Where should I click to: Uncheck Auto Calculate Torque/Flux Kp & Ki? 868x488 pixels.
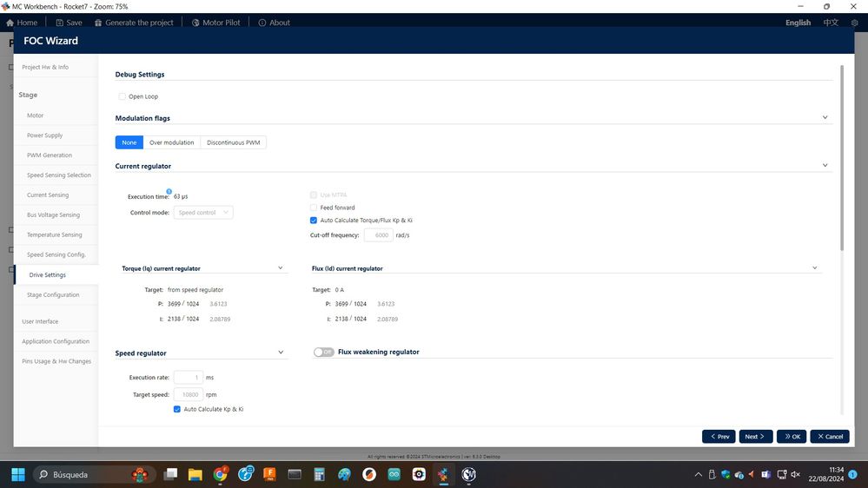(314, 221)
